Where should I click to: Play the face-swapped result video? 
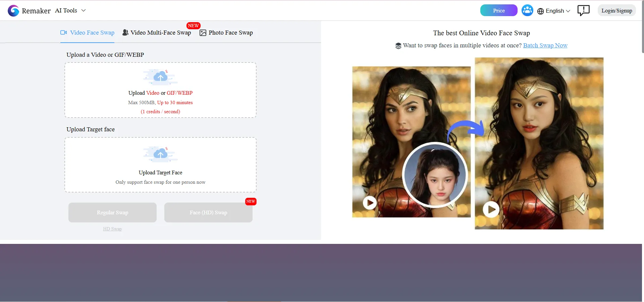pos(491,209)
